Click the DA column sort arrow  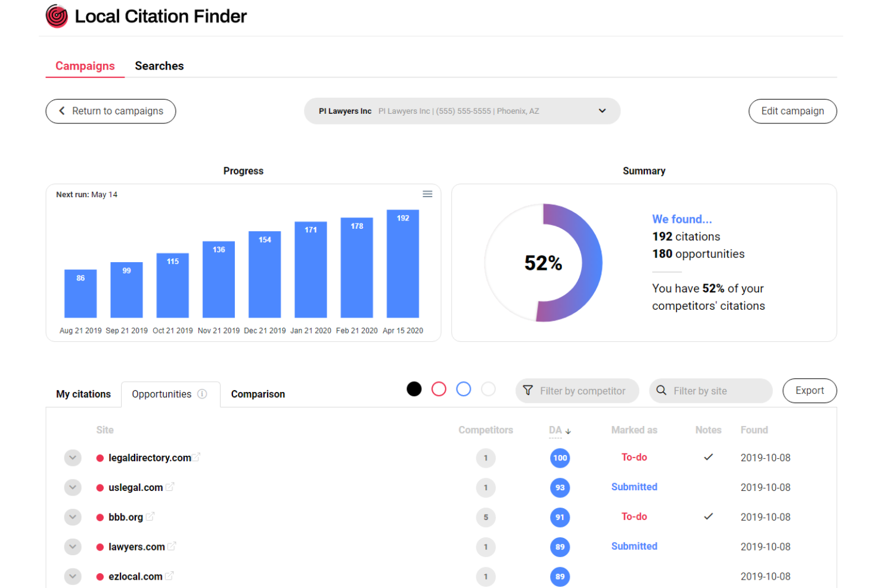point(569,431)
